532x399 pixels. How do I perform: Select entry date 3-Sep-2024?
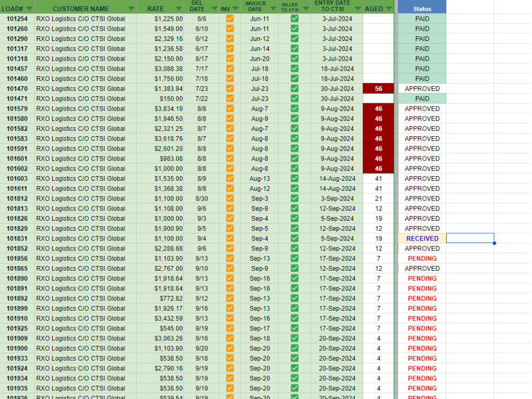[337, 198]
